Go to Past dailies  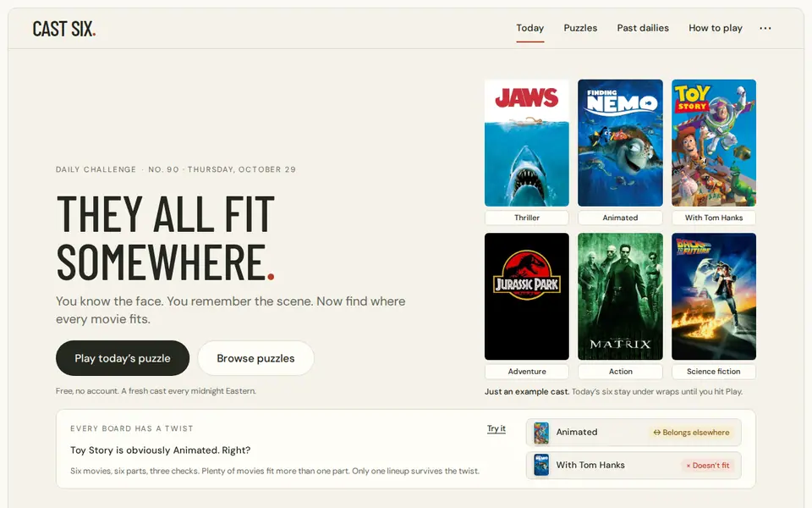643,28
